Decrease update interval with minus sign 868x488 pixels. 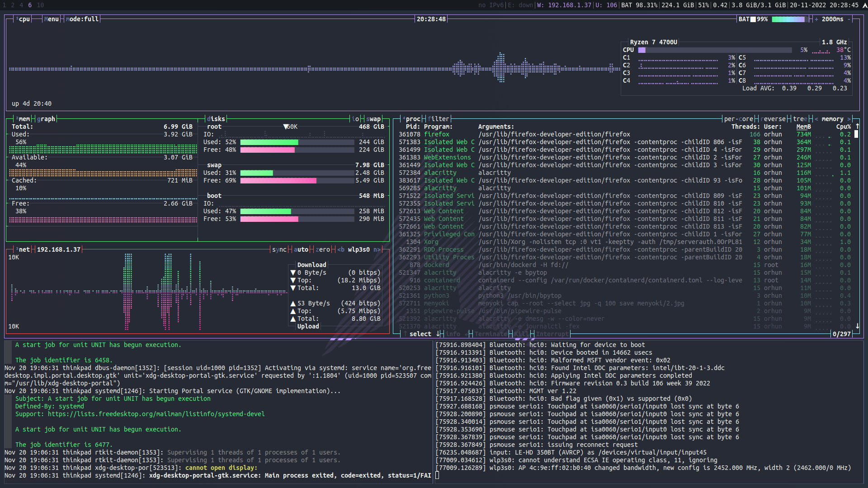(x=849, y=19)
